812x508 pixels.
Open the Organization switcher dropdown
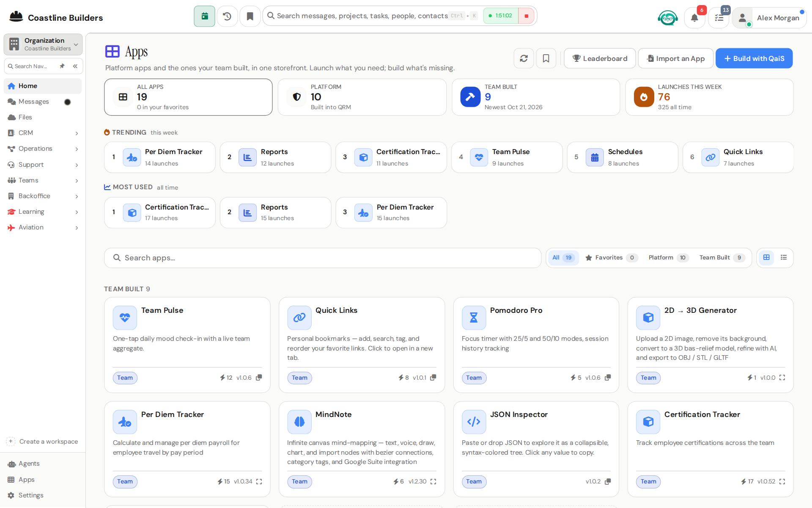click(x=43, y=44)
